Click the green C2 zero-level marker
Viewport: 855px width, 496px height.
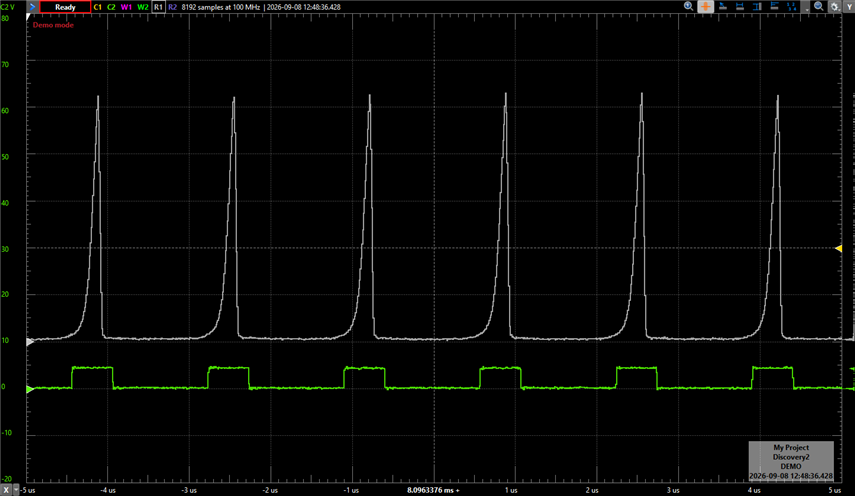[31, 389]
